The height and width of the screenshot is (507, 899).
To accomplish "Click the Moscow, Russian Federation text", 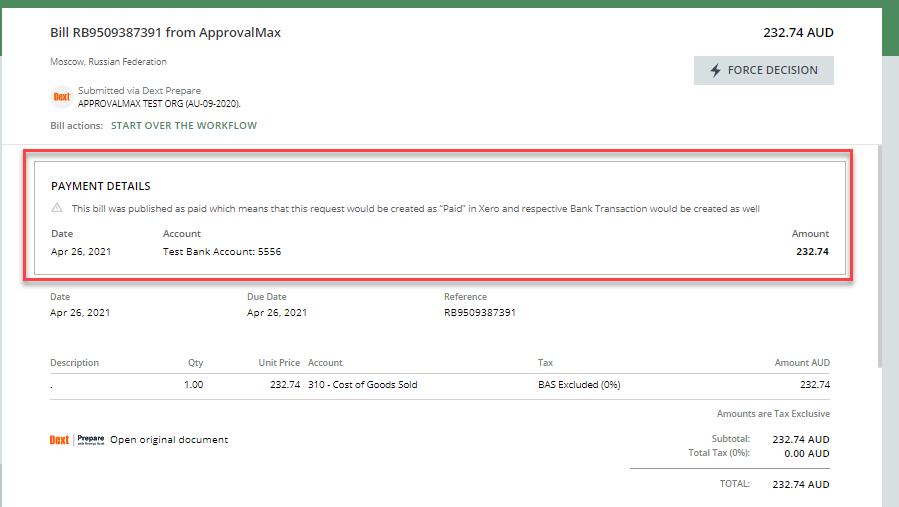I will [x=108, y=62].
